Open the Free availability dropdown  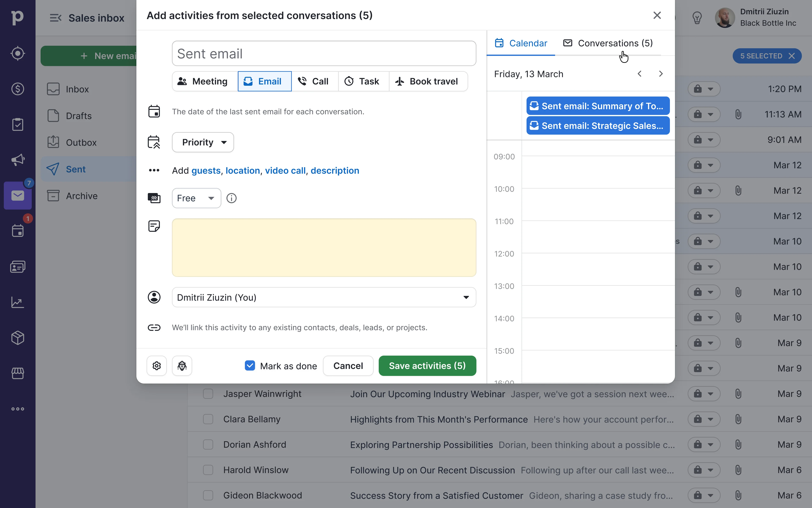click(x=196, y=198)
